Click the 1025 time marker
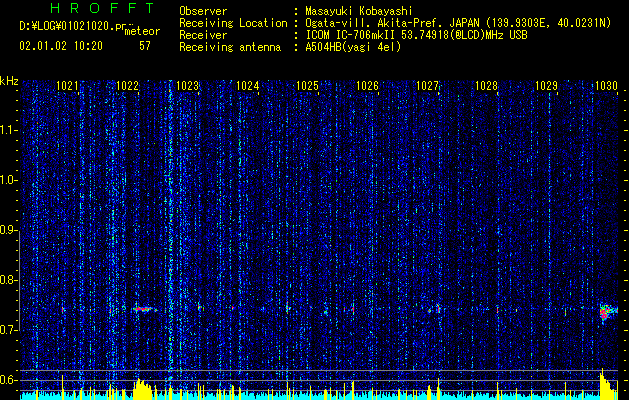The width and height of the screenshot is (629, 400). point(307,85)
